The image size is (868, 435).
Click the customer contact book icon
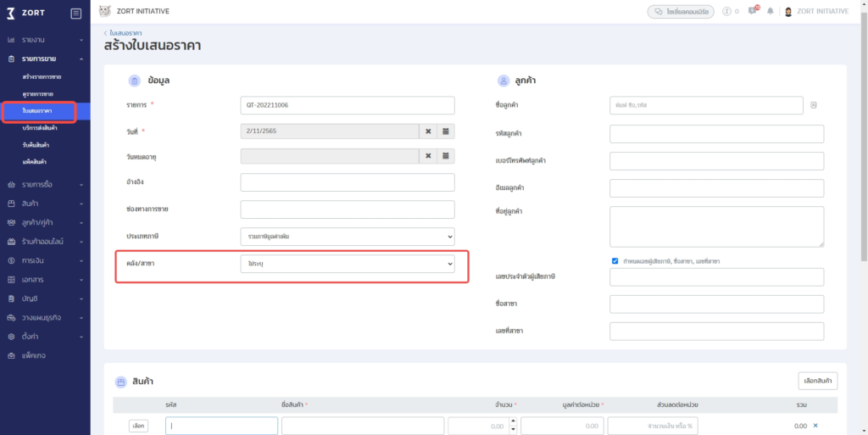pyautogui.click(x=813, y=105)
